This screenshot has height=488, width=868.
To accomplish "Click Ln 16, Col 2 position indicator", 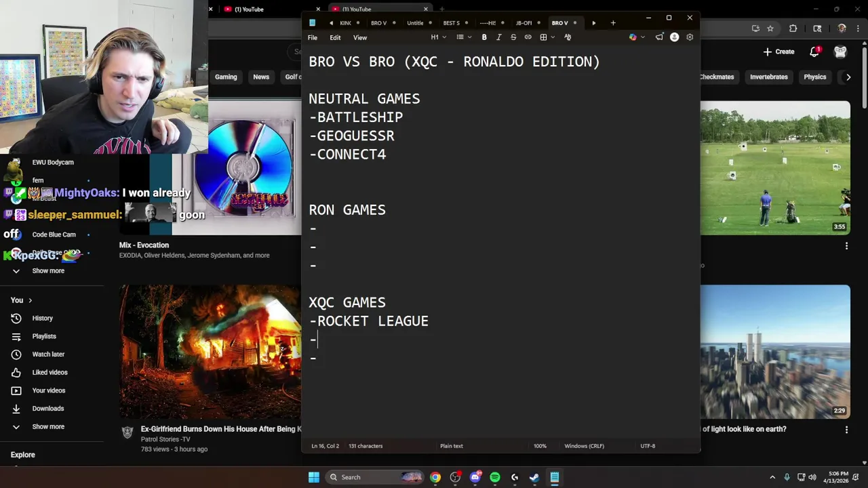I will 325,446.
